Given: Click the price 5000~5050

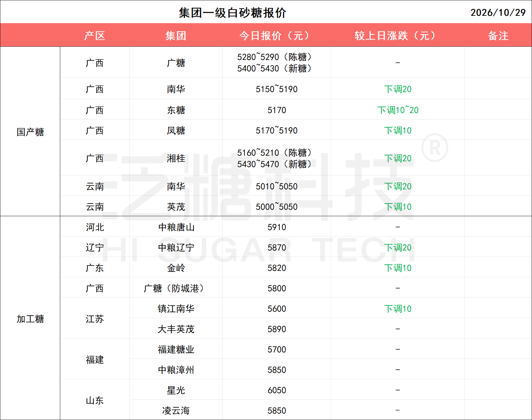Looking at the screenshot, I should click(276, 207).
